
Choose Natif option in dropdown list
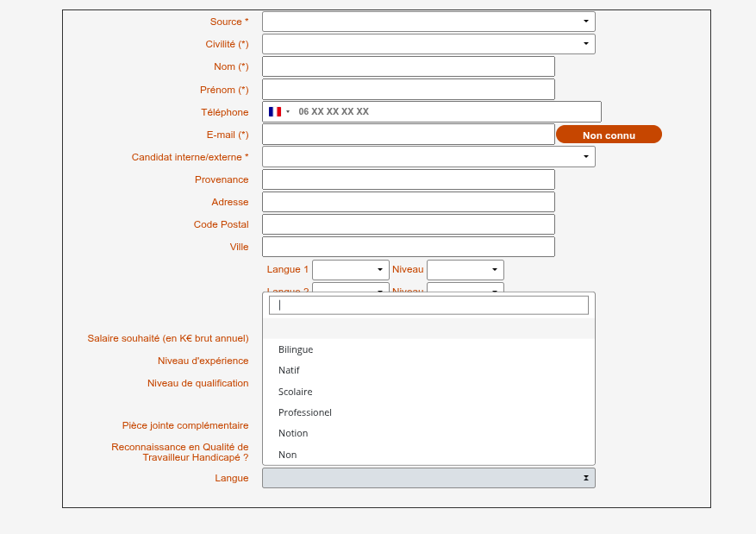[x=289, y=370]
